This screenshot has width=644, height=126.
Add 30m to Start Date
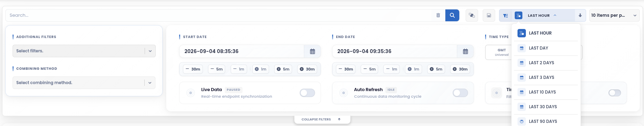click(307, 69)
